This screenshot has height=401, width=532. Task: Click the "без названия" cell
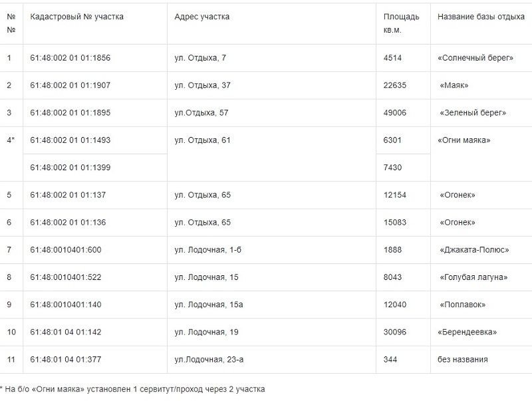(x=462, y=359)
